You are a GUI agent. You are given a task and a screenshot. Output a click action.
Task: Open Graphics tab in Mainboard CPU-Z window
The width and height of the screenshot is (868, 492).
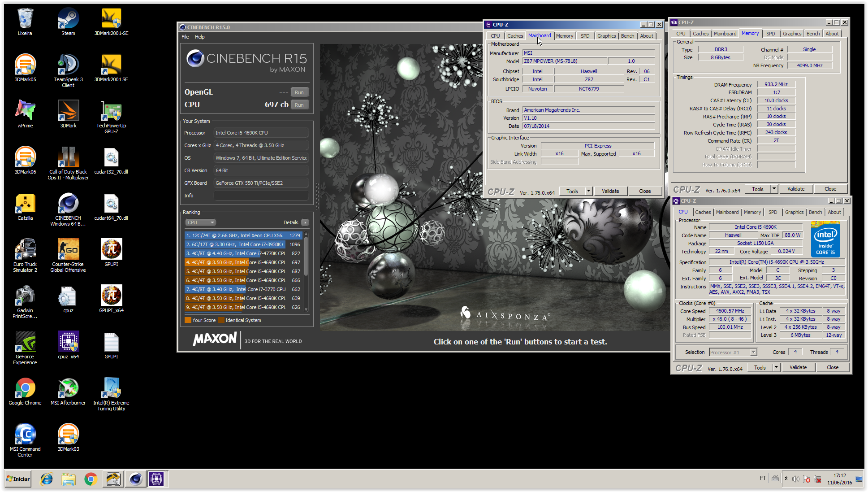(606, 36)
